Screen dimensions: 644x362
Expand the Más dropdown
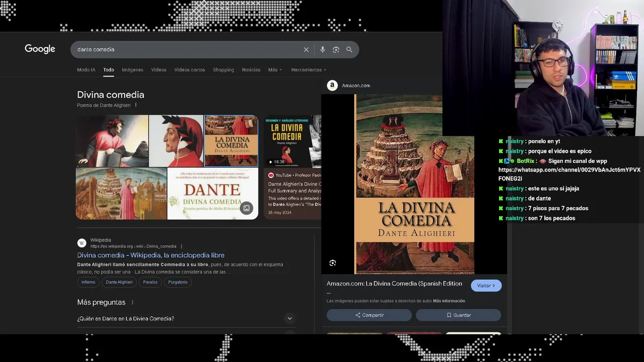click(x=275, y=70)
